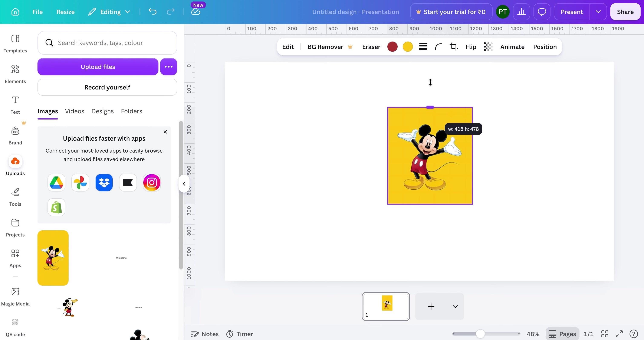Image resolution: width=644 pixels, height=340 pixels.
Task: Click the Share button
Action: point(625,12)
